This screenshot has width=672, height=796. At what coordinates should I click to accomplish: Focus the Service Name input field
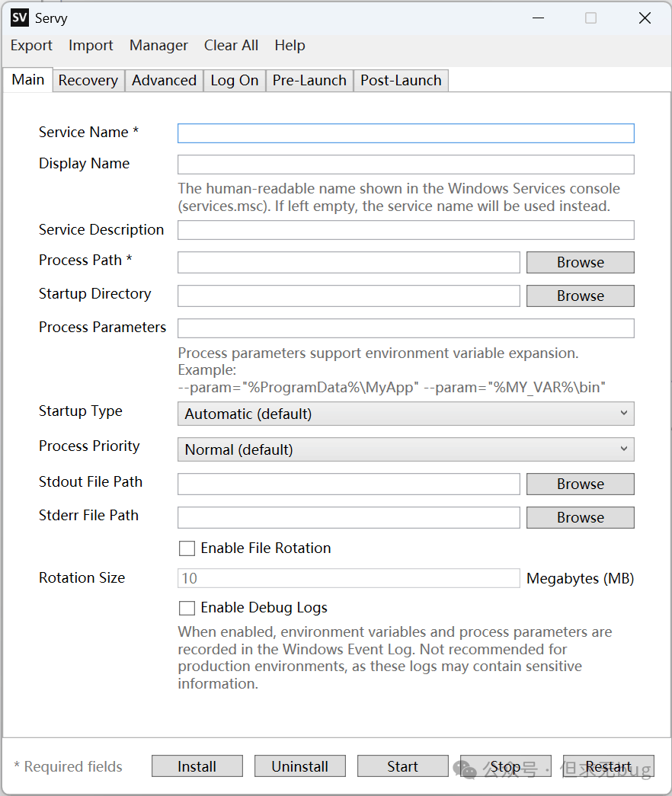(x=405, y=133)
